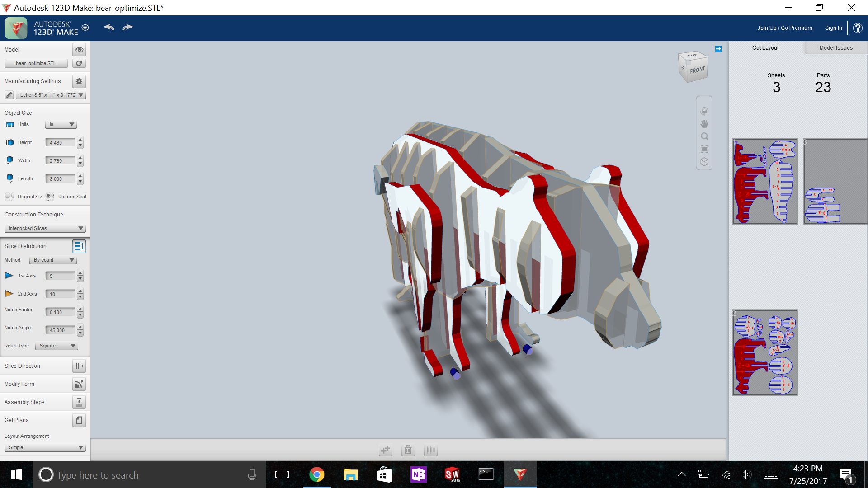Open the Construction Technique dropdown showing Interlocked Slices

[x=44, y=228]
